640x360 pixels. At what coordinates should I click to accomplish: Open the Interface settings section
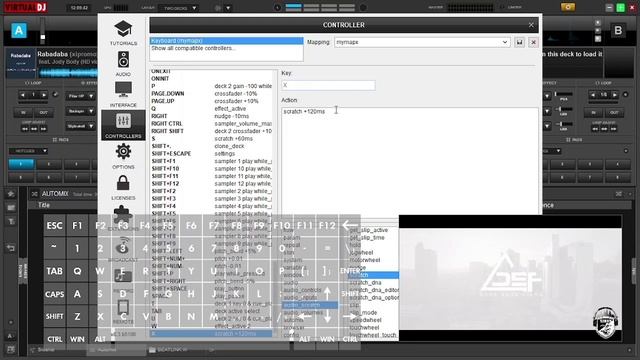click(x=123, y=94)
